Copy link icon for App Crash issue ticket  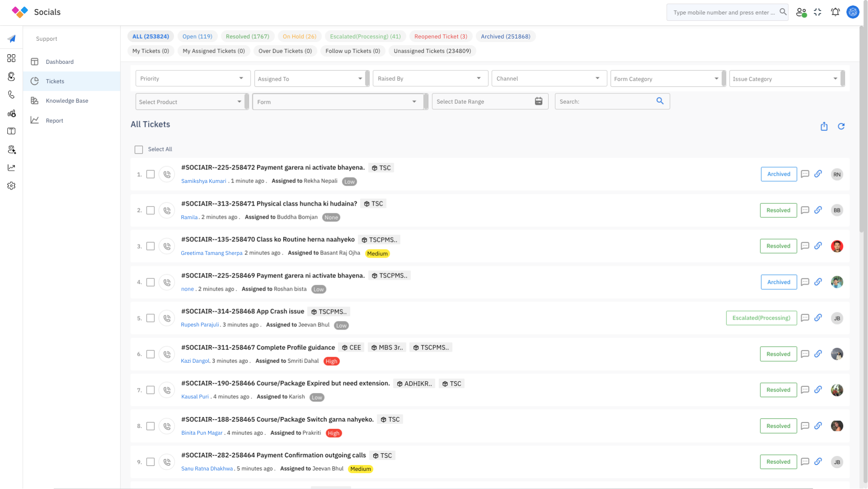pos(818,318)
